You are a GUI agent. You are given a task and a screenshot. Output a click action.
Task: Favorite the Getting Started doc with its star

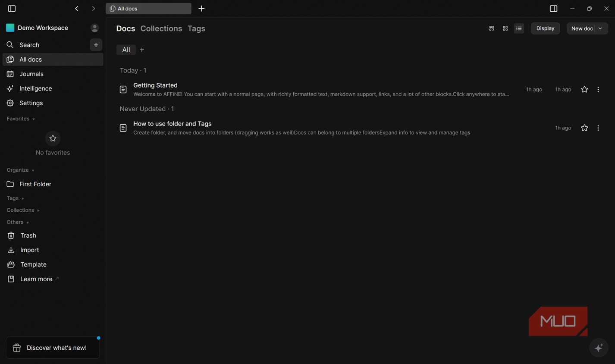coord(584,90)
